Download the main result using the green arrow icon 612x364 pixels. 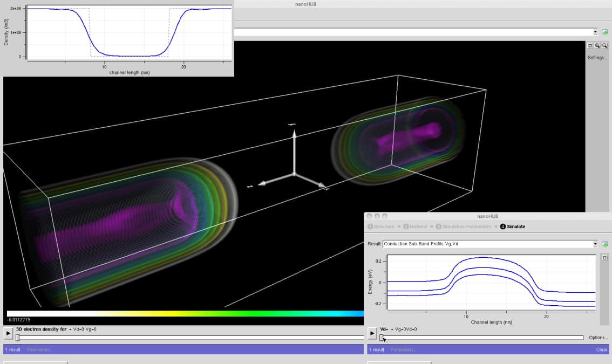coord(605,32)
